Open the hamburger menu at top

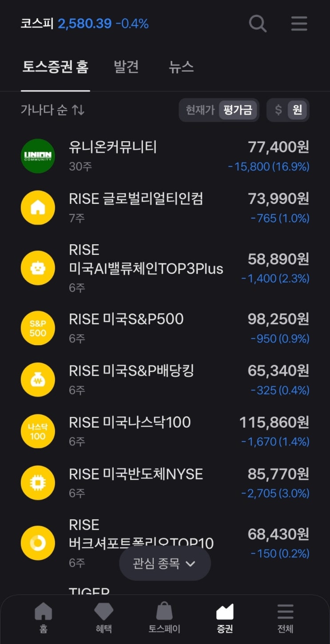coord(299,23)
